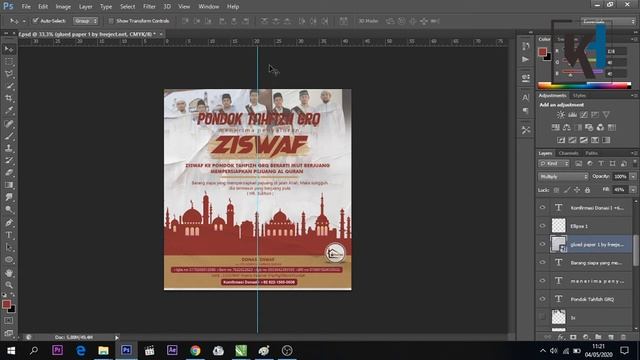640x360 pixels.
Task: Open the File menu
Action: (26, 7)
